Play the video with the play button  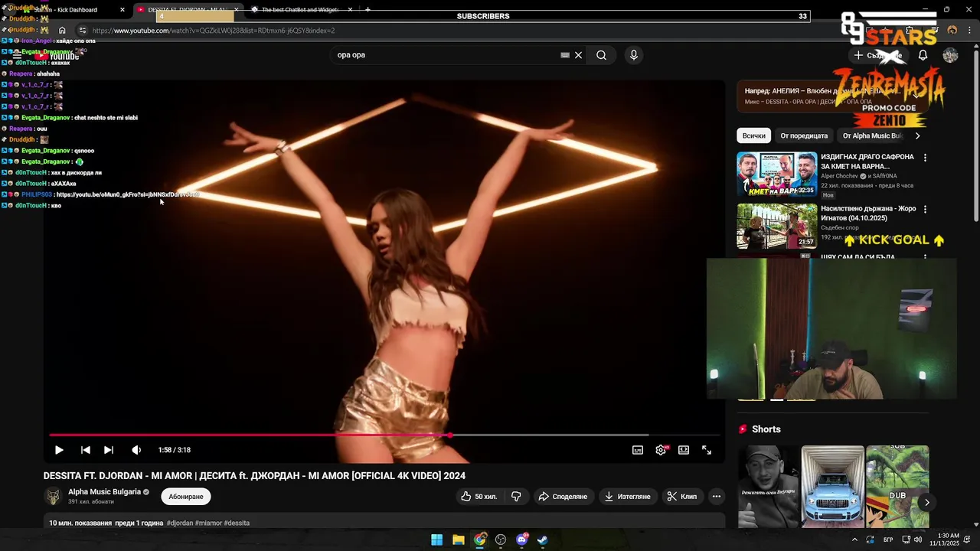(x=59, y=450)
